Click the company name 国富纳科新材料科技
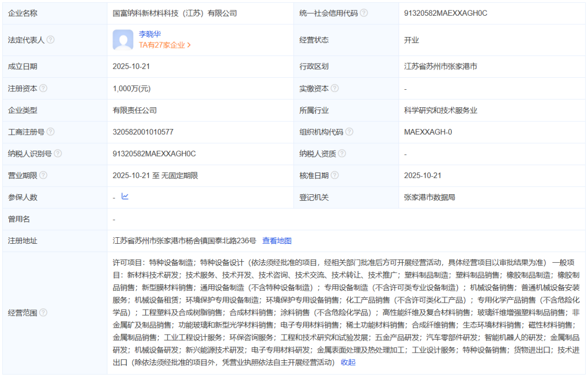588x376 pixels. pos(175,13)
